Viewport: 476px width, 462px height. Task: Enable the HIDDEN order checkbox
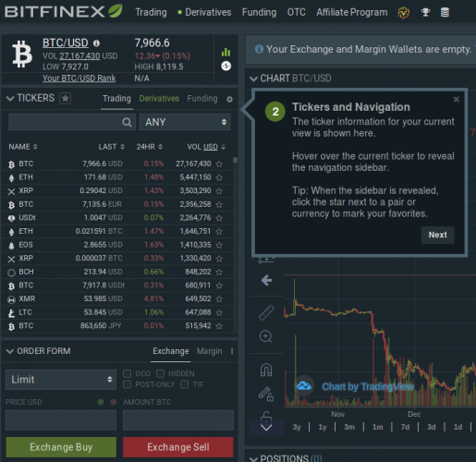[160, 373]
